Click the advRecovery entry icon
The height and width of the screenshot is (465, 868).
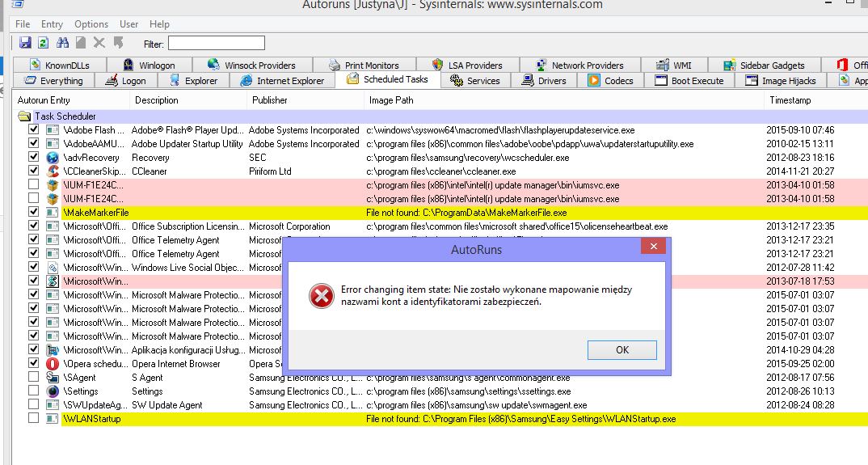tap(53, 158)
